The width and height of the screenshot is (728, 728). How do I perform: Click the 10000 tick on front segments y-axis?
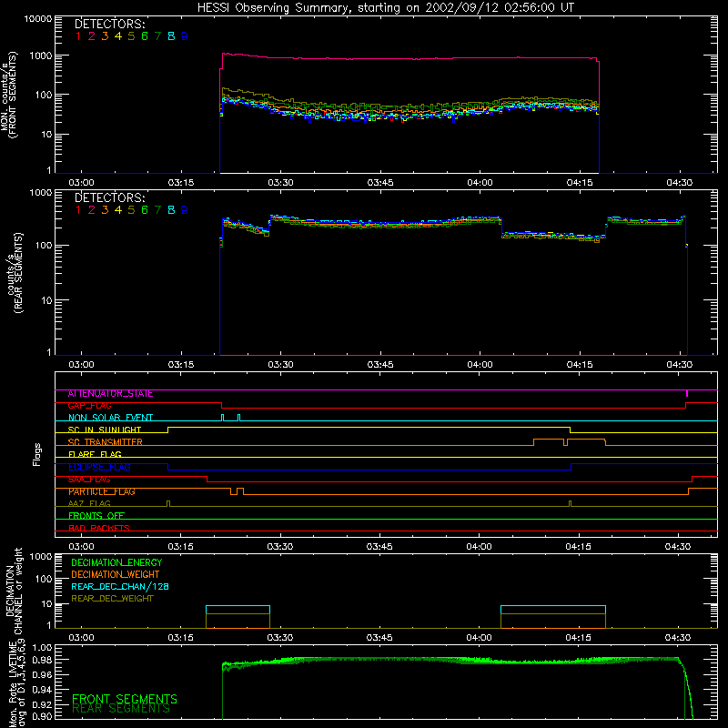coord(38,18)
